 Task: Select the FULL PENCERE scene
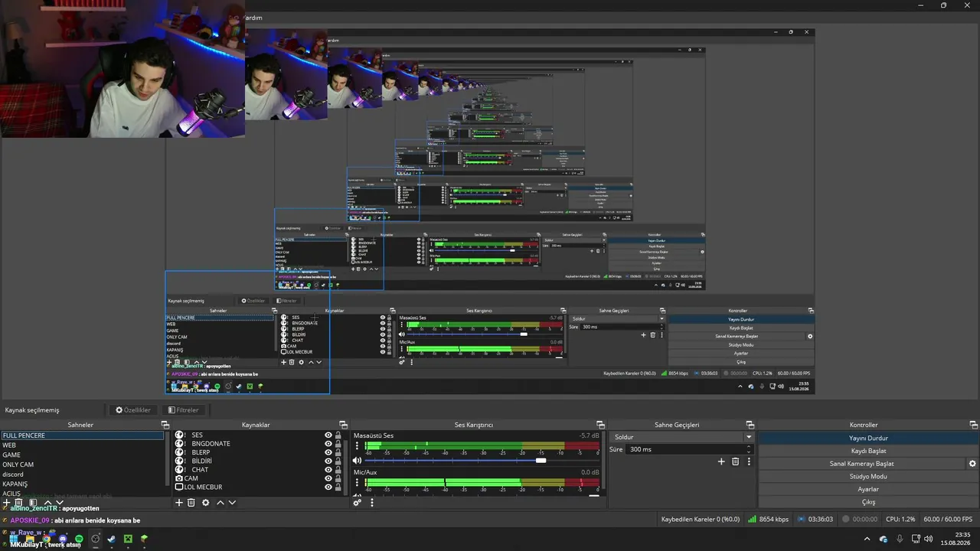[x=83, y=435]
